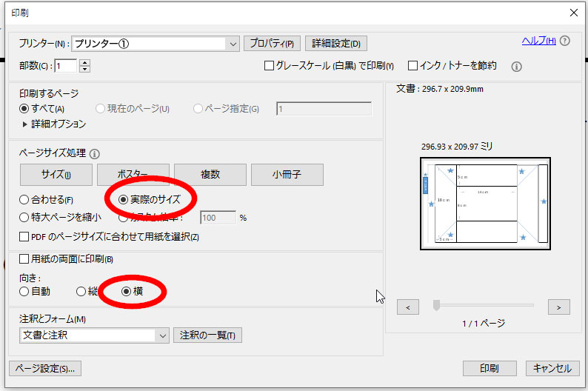Click the info icon beside ページサイズ処理
The height and width of the screenshot is (391, 588).
(95, 154)
